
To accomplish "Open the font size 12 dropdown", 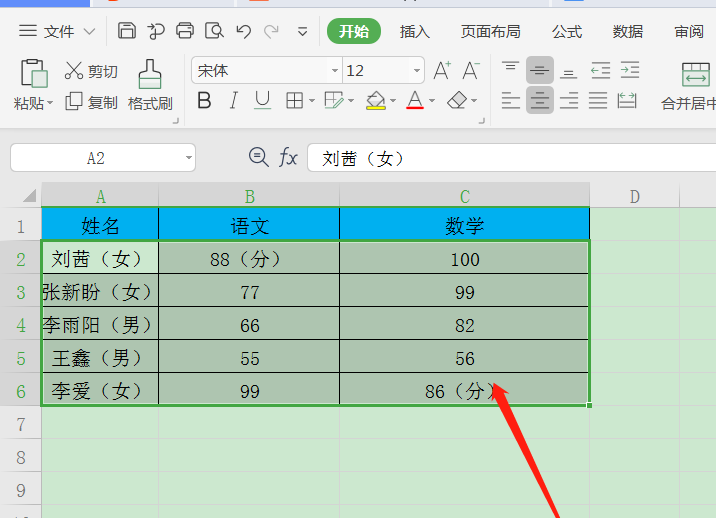I will coord(416,70).
